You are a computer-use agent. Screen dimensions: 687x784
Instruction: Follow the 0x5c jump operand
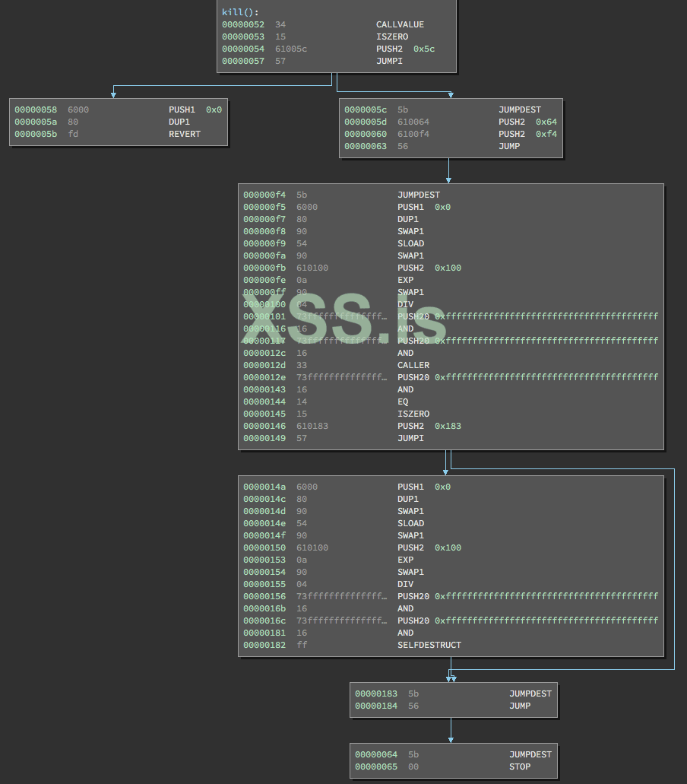(x=424, y=49)
